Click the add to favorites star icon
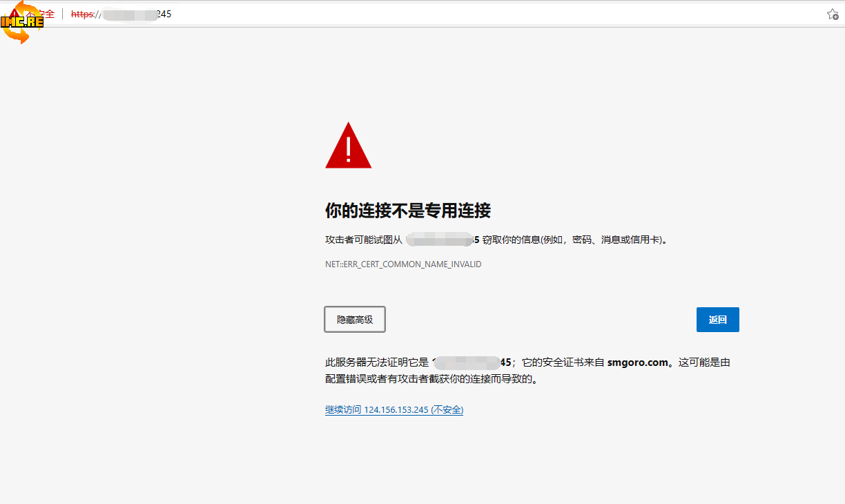 833,14
